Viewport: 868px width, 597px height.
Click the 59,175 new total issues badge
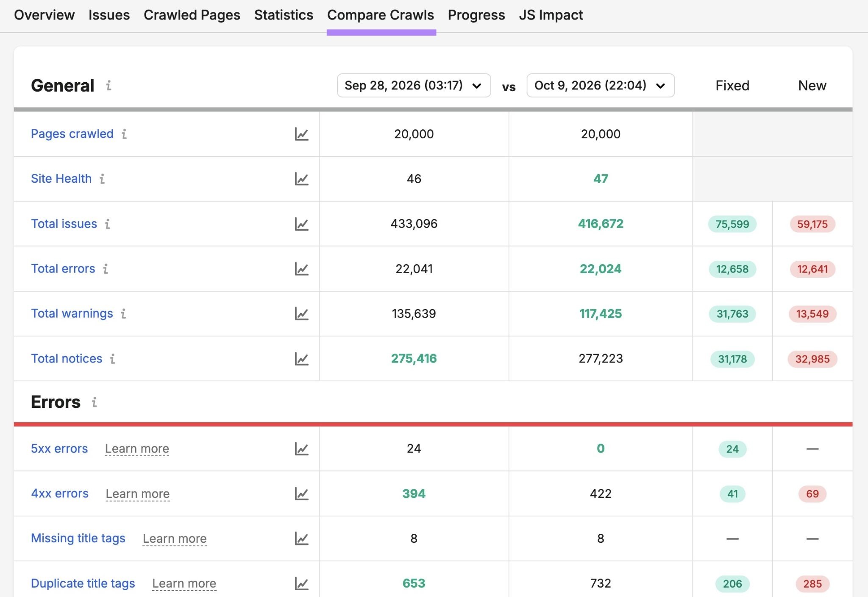coord(812,224)
